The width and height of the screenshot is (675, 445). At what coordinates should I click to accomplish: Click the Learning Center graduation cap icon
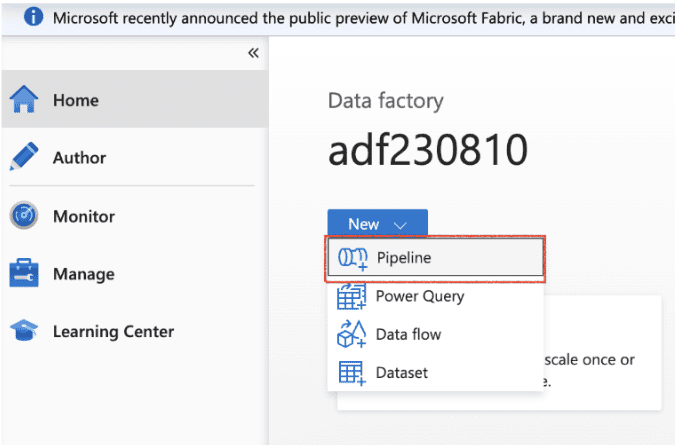(24, 332)
